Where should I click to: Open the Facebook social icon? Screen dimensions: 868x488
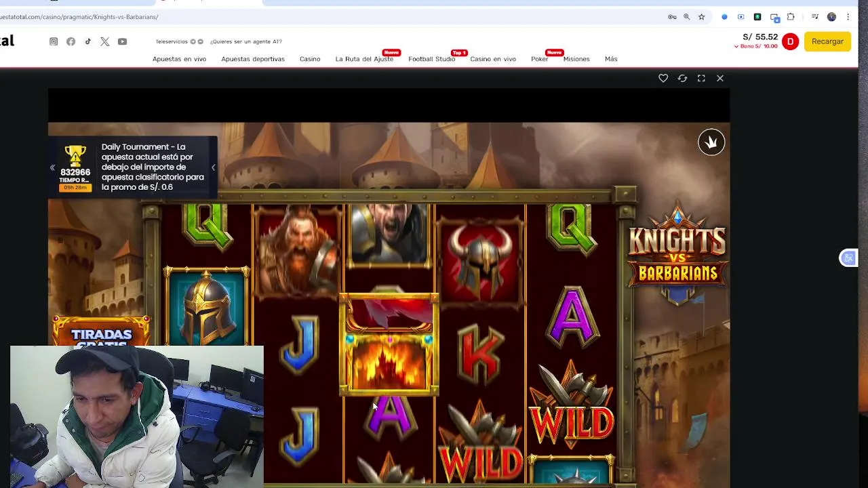71,41
